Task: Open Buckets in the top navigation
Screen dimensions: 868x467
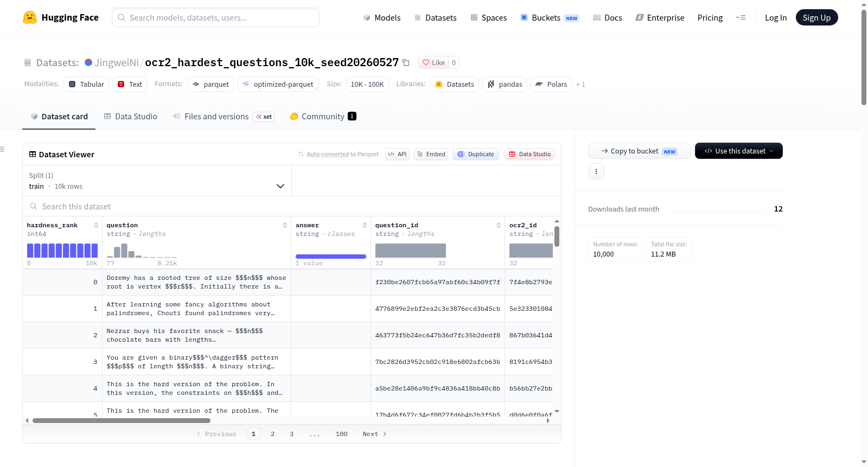Action: tap(550, 18)
